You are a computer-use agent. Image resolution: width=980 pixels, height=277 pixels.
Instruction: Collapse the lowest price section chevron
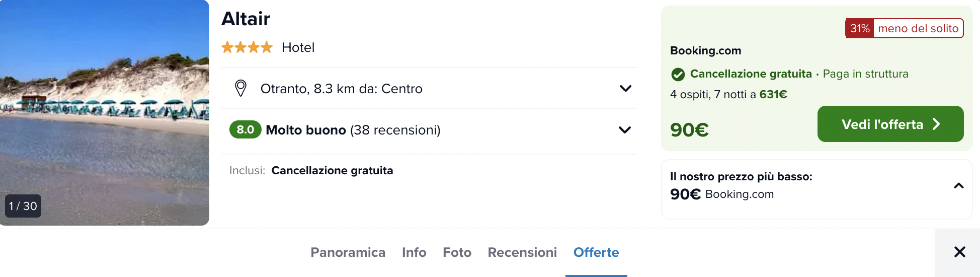coord(959,186)
